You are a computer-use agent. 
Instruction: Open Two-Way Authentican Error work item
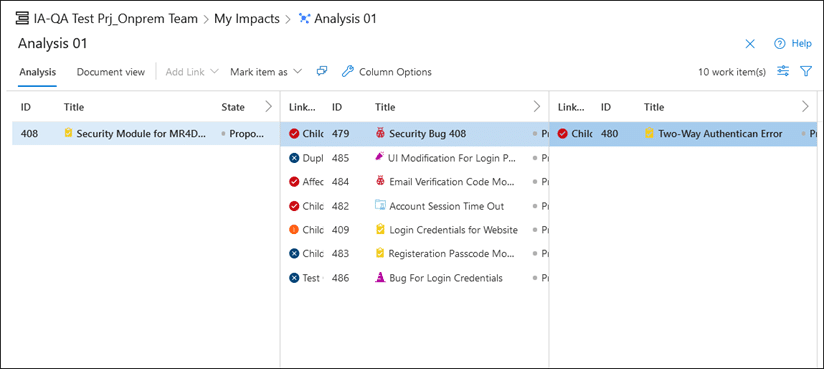720,134
